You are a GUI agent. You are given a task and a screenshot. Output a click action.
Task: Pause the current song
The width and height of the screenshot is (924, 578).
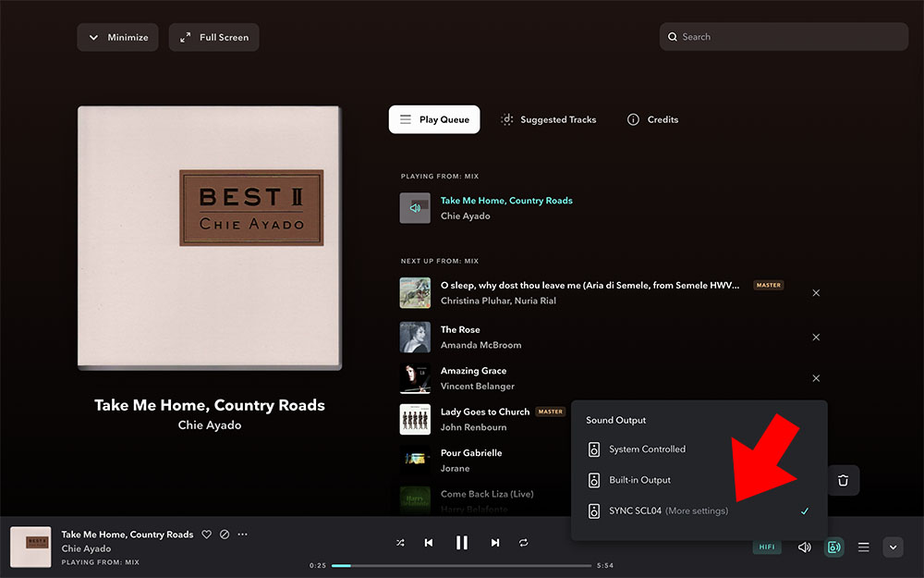coord(462,543)
